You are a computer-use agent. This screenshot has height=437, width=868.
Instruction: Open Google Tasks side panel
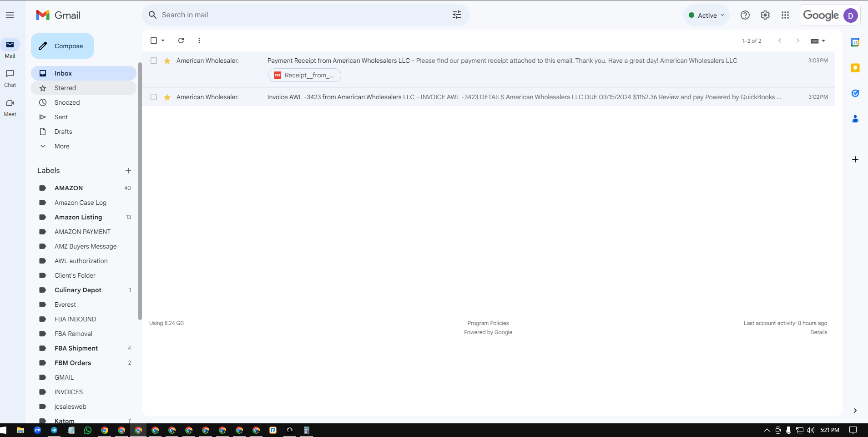pyautogui.click(x=855, y=93)
